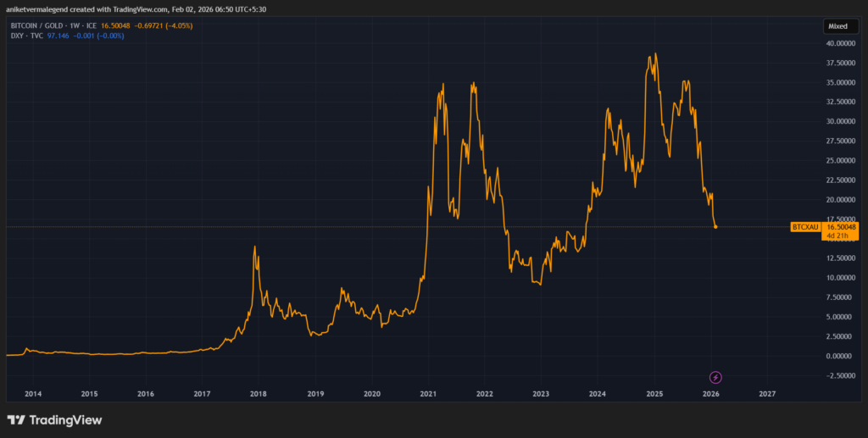The image size is (868, 438).
Task: Click the 2020 label on time axis
Action: [371, 394]
